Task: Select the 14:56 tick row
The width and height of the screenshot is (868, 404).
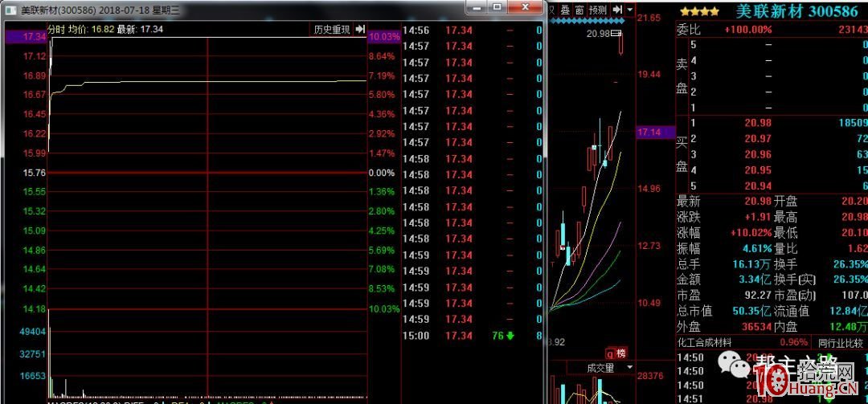Action: tap(473, 30)
